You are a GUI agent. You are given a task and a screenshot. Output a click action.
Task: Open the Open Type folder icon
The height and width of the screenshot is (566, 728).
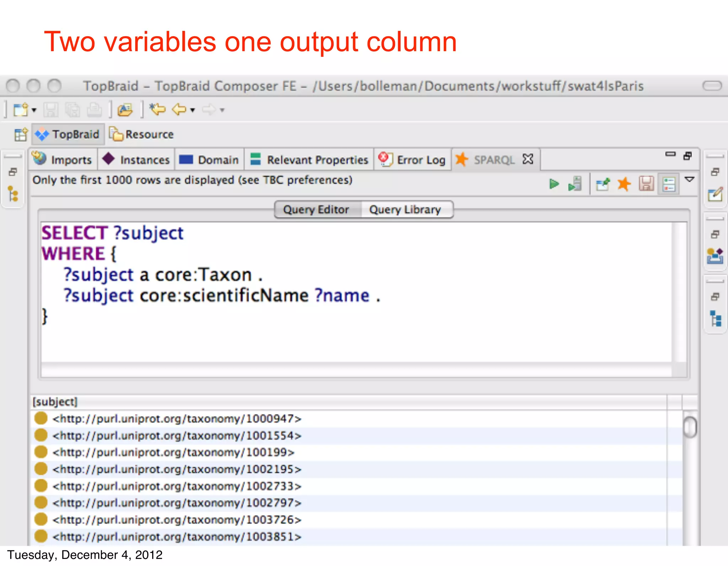point(125,110)
